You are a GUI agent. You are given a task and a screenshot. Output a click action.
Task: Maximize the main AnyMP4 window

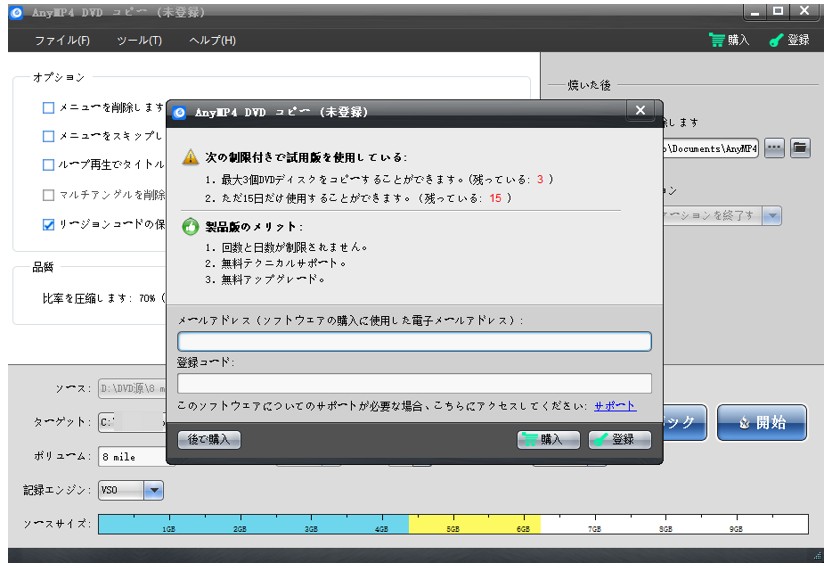[778, 11]
